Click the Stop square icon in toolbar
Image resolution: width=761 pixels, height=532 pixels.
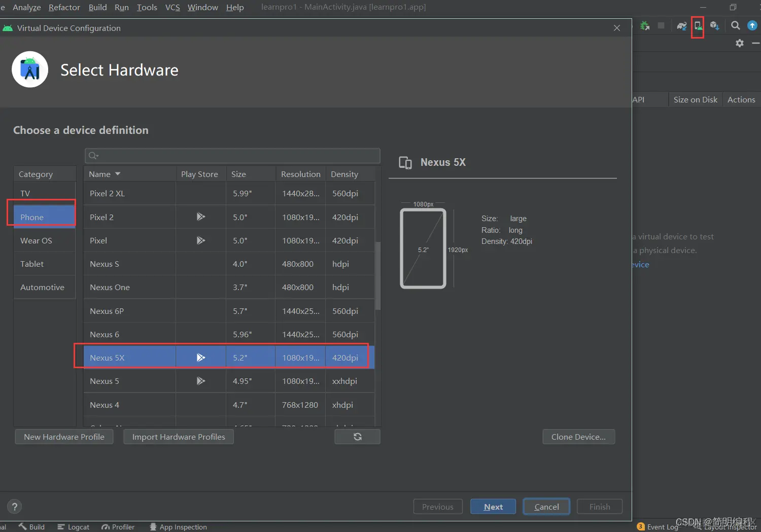coord(661,25)
